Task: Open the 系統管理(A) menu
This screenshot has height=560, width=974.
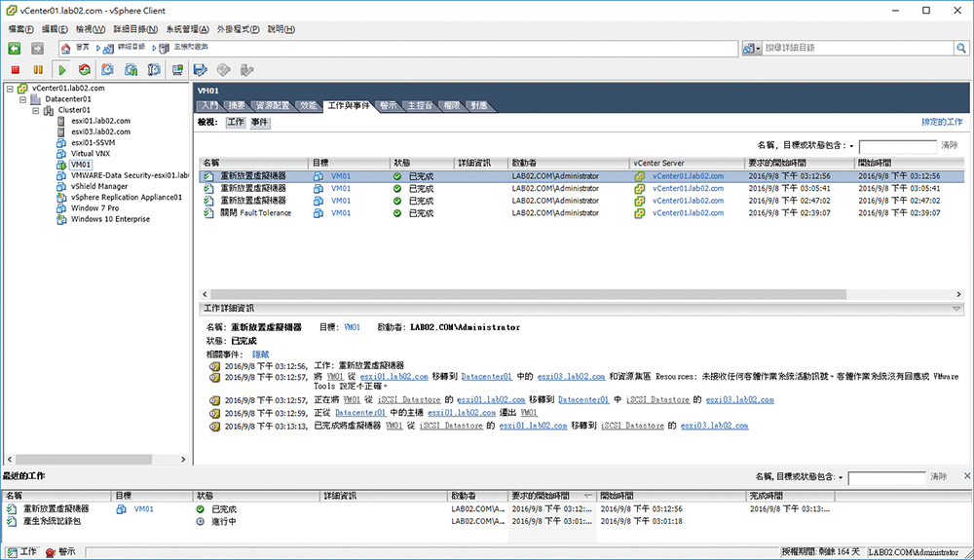Action: point(188,29)
